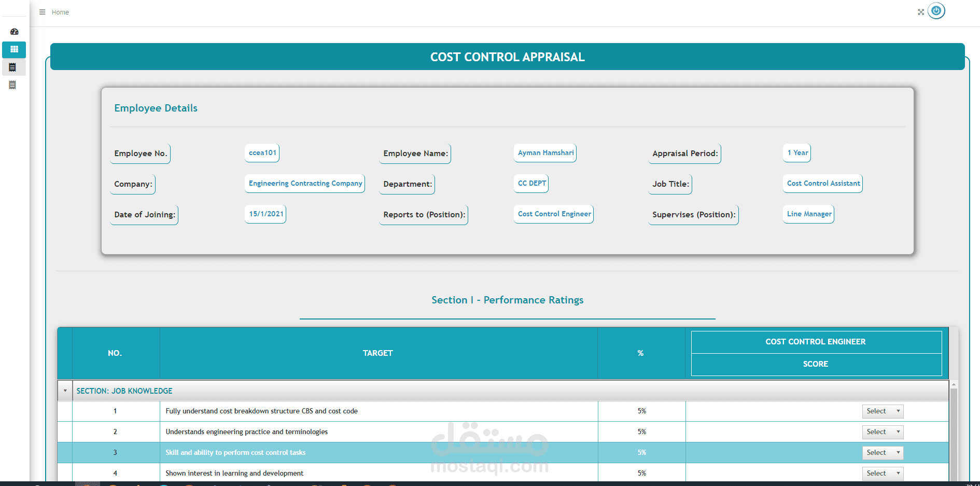The width and height of the screenshot is (980, 486).
Task: Click the table vertical scrollbar up arrow
Action: pos(954,384)
